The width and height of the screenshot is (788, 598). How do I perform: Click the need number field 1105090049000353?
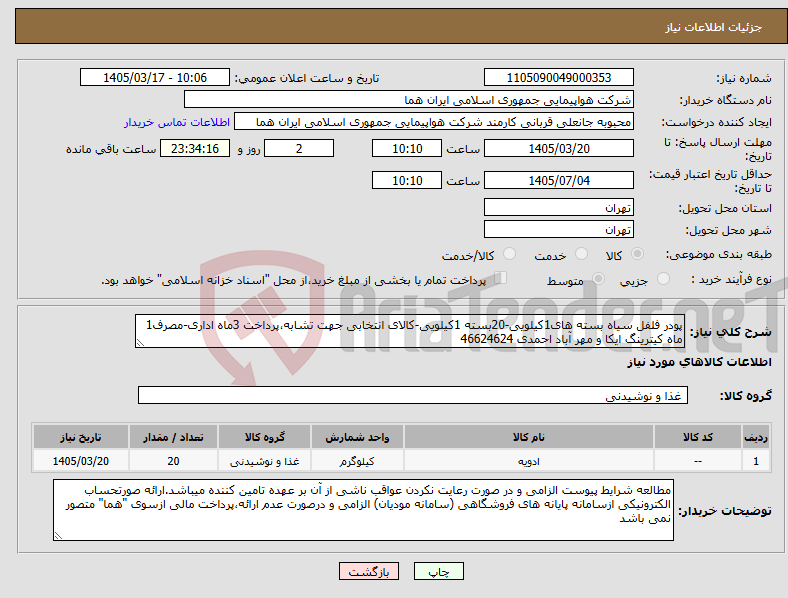point(558,77)
